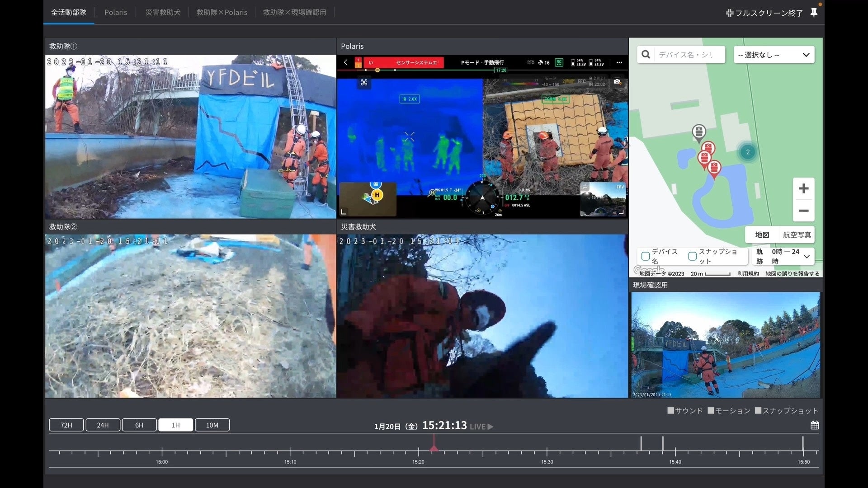Select the 10M timeline range

[x=212, y=425]
